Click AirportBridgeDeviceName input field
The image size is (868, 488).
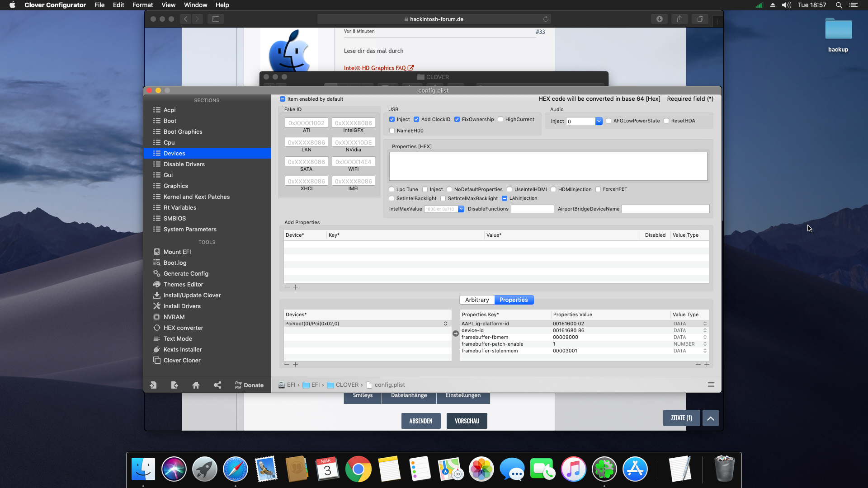(x=665, y=209)
